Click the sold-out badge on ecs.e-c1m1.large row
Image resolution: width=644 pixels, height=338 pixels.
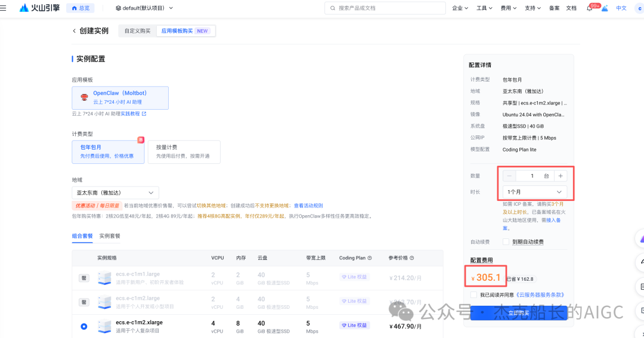click(x=84, y=278)
